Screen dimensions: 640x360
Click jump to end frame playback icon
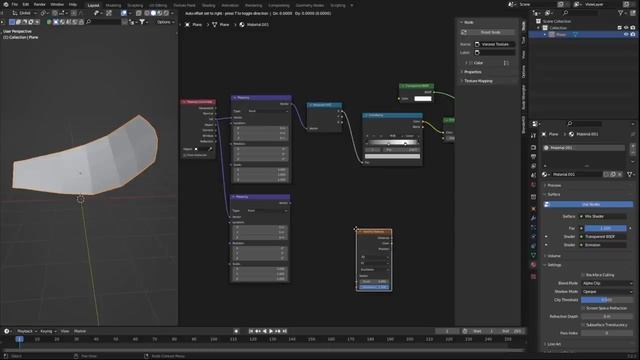(285, 331)
